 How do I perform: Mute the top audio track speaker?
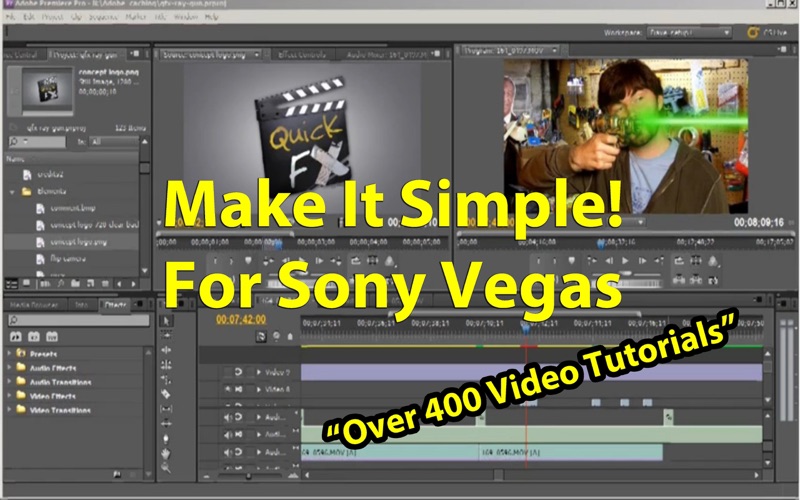click(x=228, y=417)
